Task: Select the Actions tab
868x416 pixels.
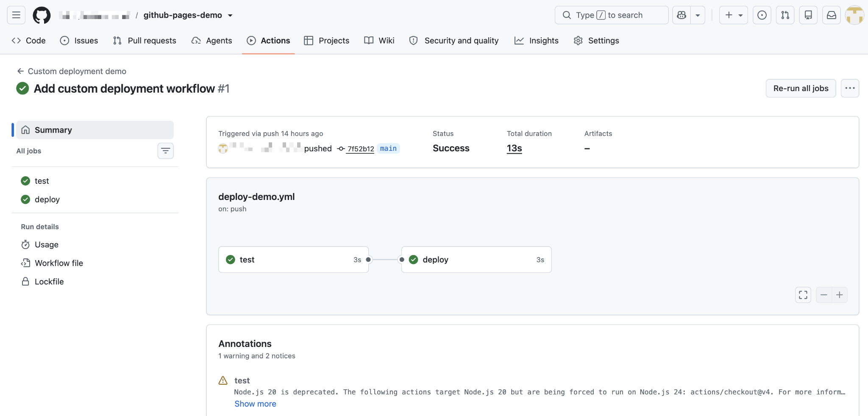Action: coord(269,41)
